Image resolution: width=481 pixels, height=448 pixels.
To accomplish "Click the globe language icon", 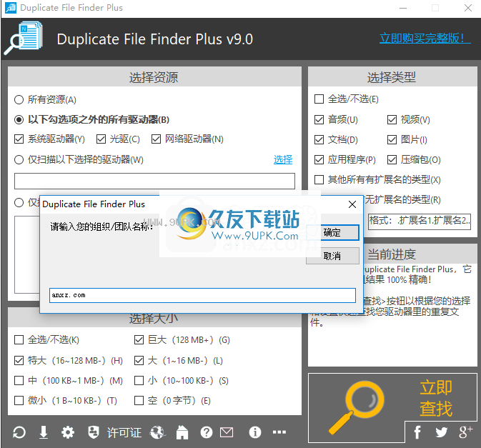I will (x=157, y=432).
